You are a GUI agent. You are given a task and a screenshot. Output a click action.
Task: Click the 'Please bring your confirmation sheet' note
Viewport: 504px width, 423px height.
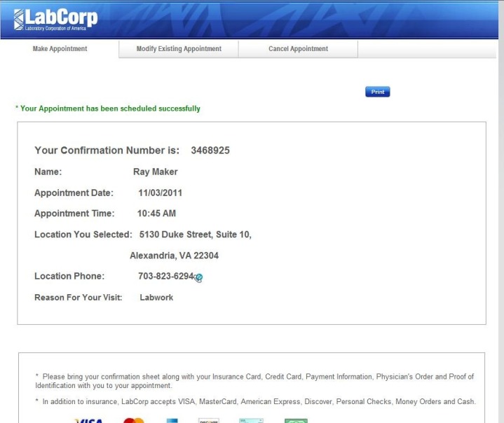point(254,381)
